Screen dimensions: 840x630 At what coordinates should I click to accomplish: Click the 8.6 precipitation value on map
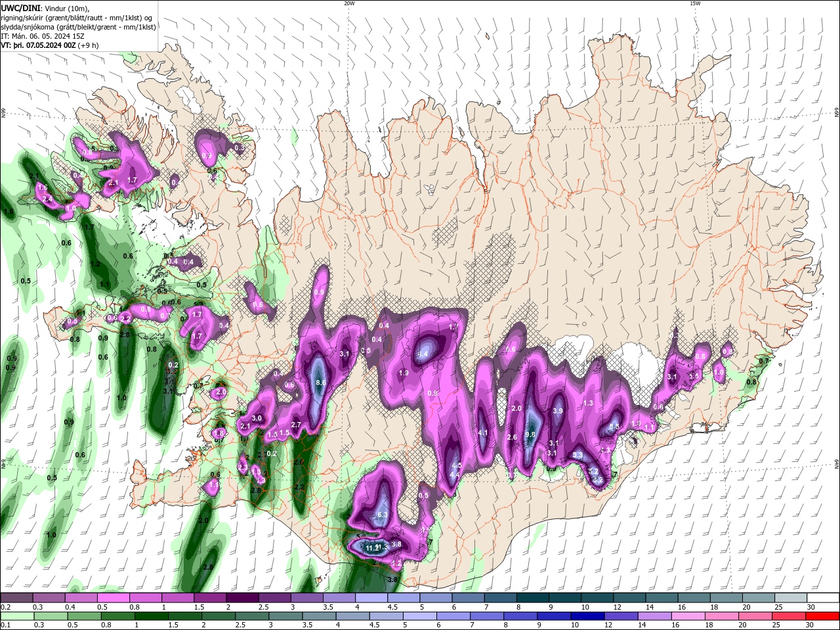(321, 383)
